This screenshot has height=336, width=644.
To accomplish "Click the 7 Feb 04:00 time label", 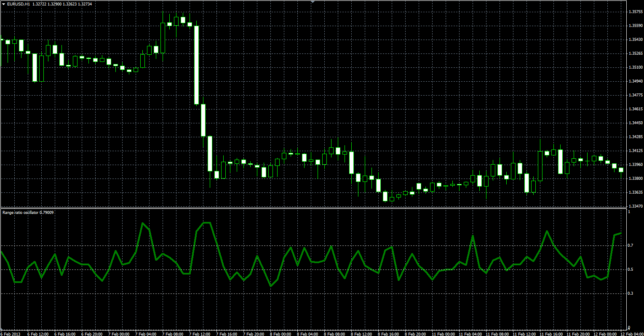I will click(145, 334).
